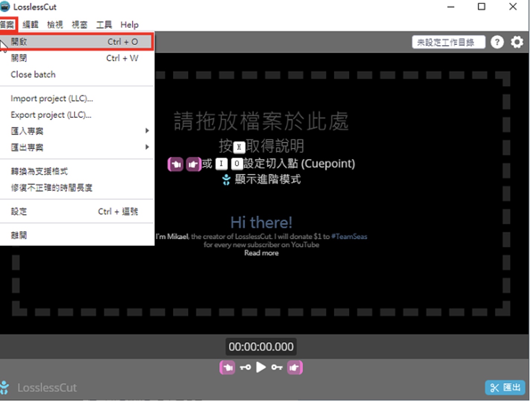Screen dimensions: 532x402
Task: Play the video
Action: pos(261,367)
